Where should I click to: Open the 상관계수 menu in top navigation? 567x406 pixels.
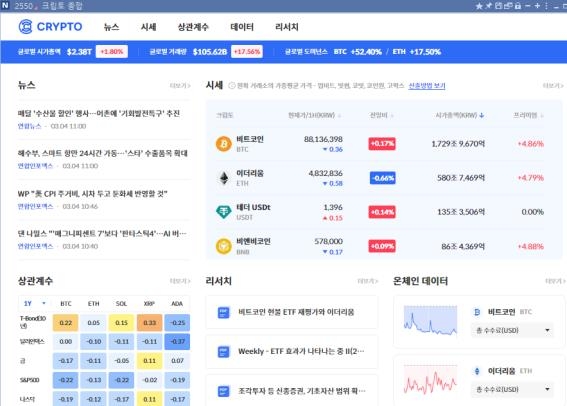[193, 27]
